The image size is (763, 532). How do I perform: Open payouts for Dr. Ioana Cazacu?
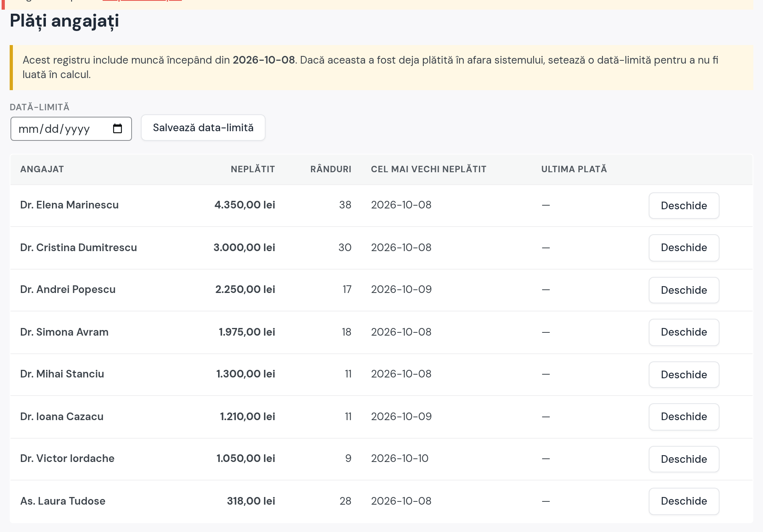(684, 417)
